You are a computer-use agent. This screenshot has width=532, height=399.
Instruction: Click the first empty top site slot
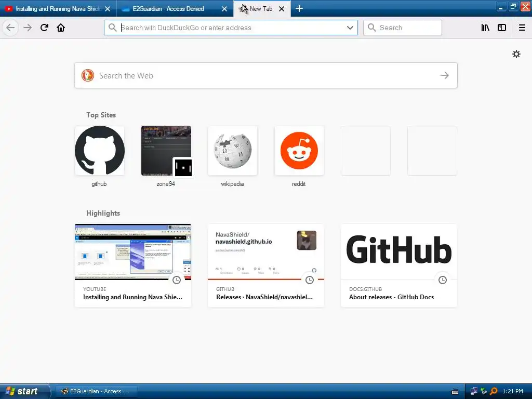365,151
